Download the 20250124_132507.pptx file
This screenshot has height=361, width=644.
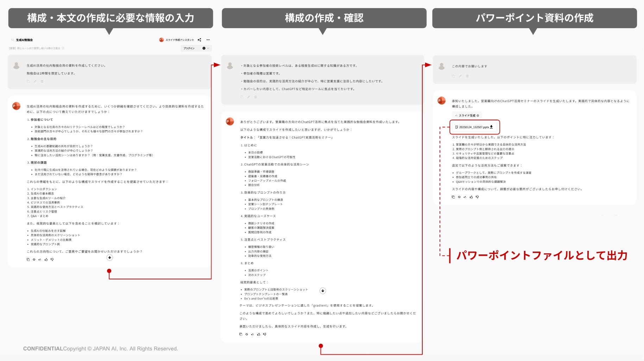(x=491, y=127)
